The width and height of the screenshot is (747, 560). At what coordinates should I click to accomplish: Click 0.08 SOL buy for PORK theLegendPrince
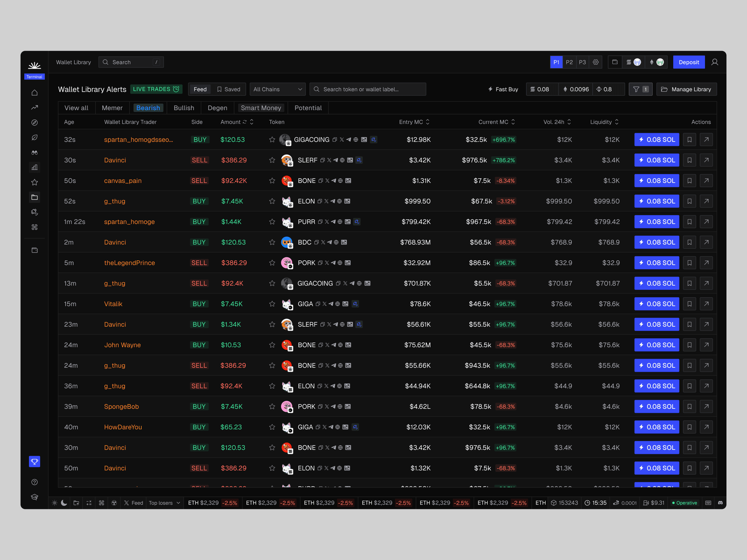click(656, 263)
